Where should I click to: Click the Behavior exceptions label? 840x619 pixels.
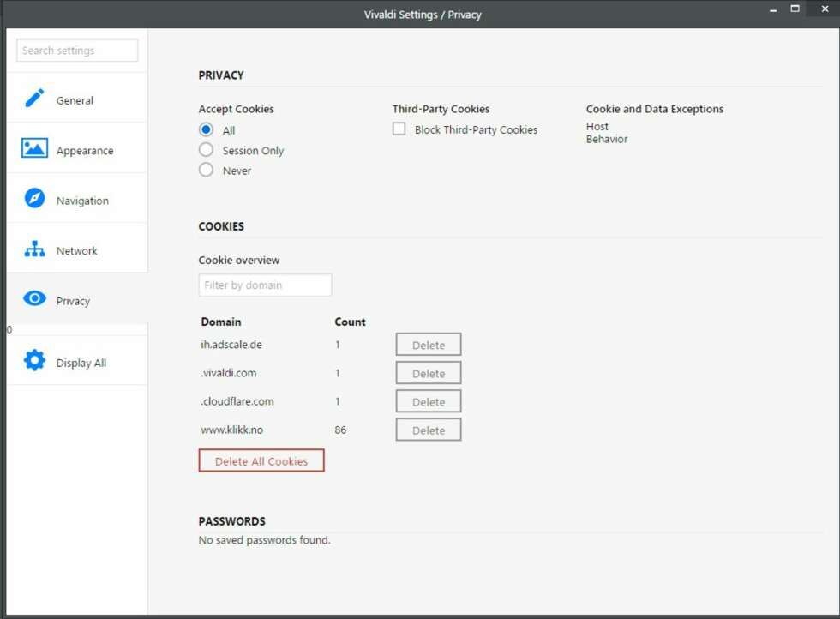[607, 140]
